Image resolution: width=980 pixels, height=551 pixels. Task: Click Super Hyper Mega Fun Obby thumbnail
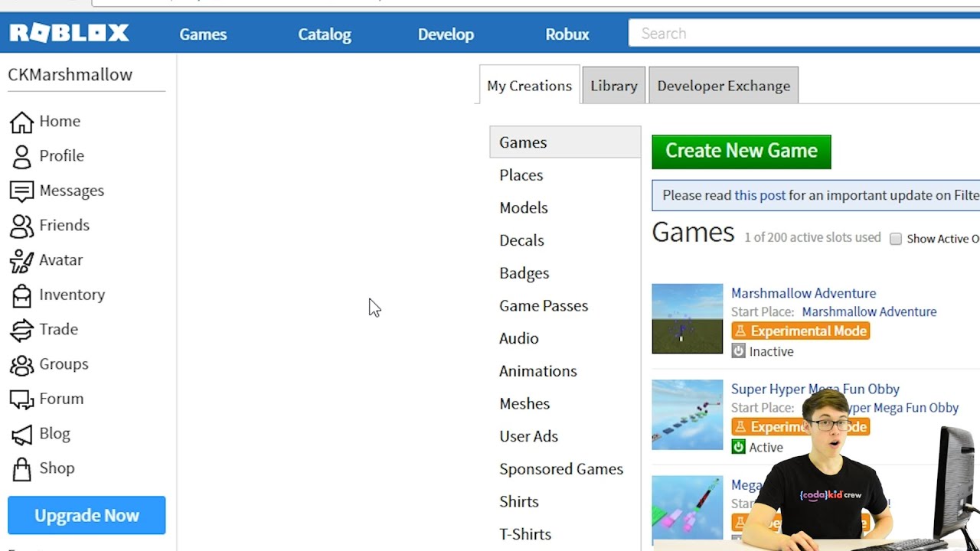tap(688, 414)
